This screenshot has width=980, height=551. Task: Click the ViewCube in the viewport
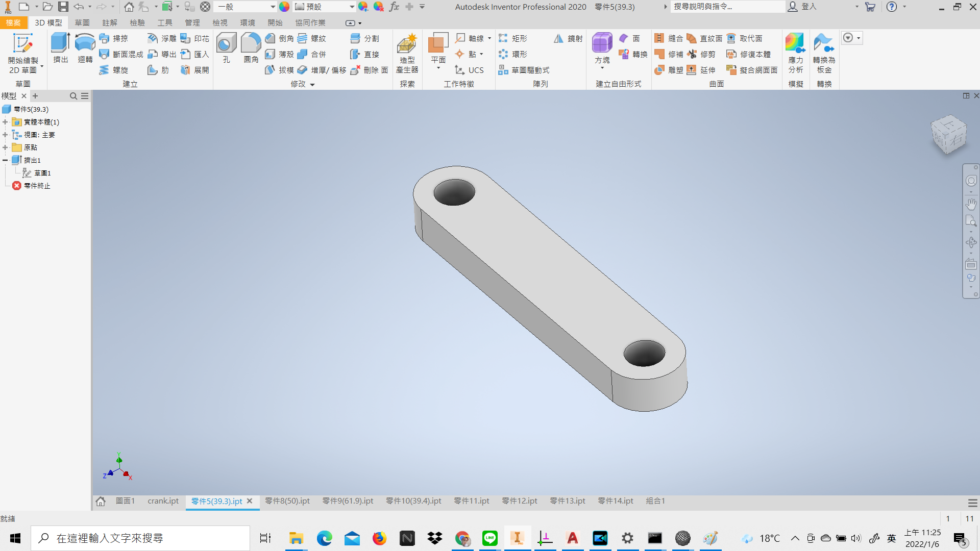tap(949, 135)
